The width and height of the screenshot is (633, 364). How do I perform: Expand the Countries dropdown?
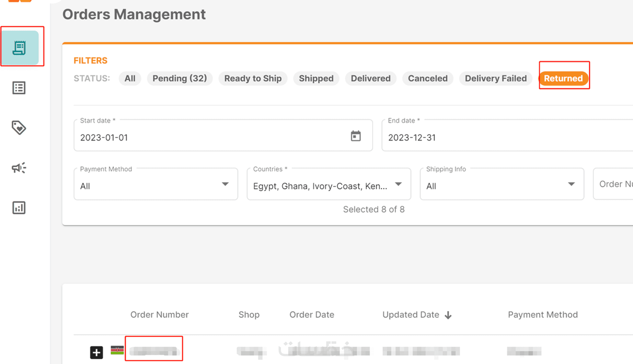tap(328, 184)
